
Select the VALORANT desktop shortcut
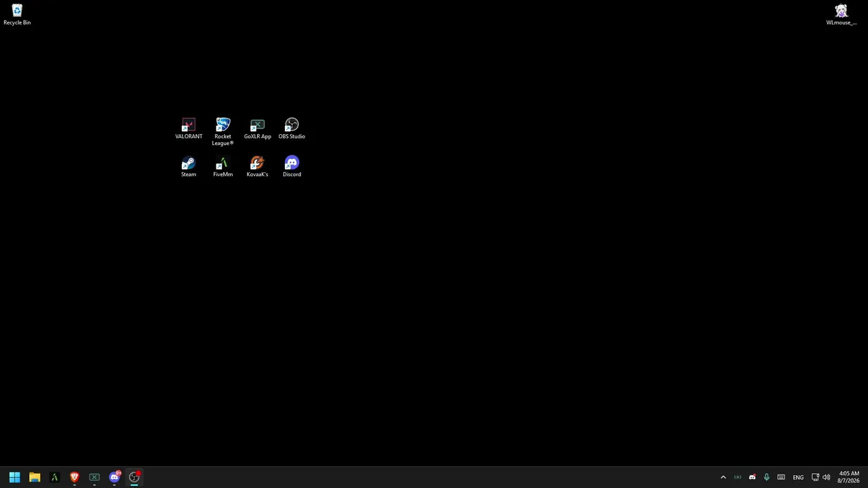tap(189, 129)
